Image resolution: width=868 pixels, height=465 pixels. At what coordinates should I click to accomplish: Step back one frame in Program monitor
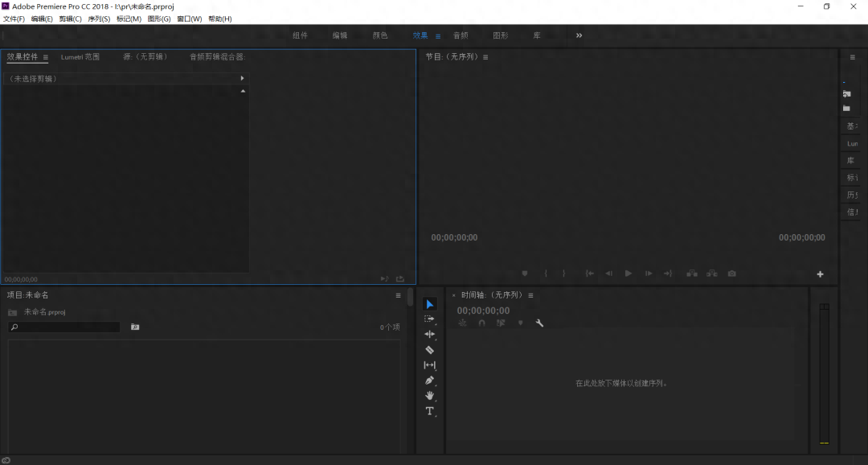608,274
